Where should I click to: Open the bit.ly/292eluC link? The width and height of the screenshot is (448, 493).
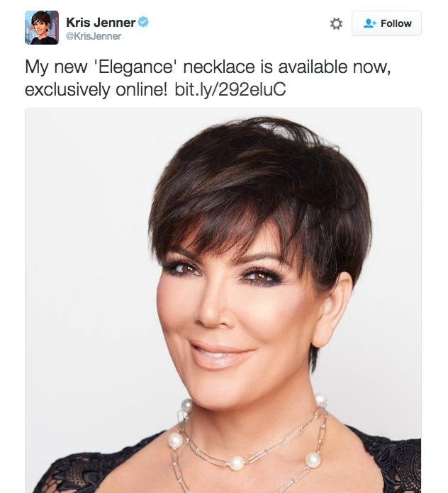click(230, 89)
